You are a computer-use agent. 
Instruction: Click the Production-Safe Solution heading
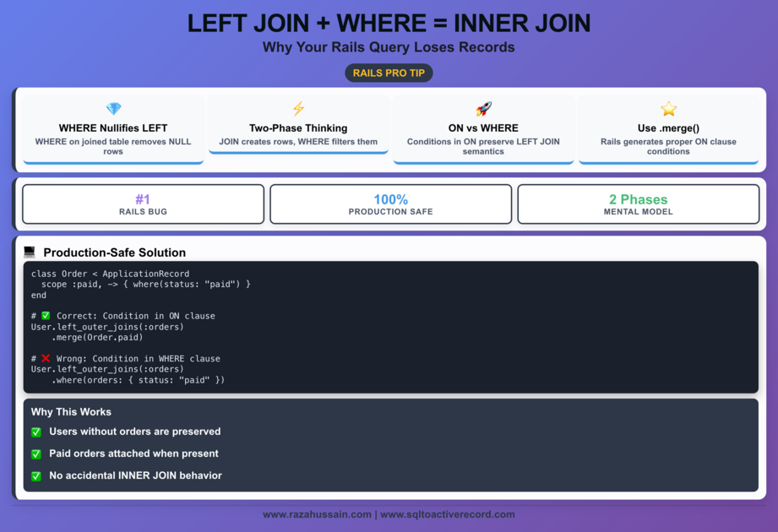coord(115,252)
